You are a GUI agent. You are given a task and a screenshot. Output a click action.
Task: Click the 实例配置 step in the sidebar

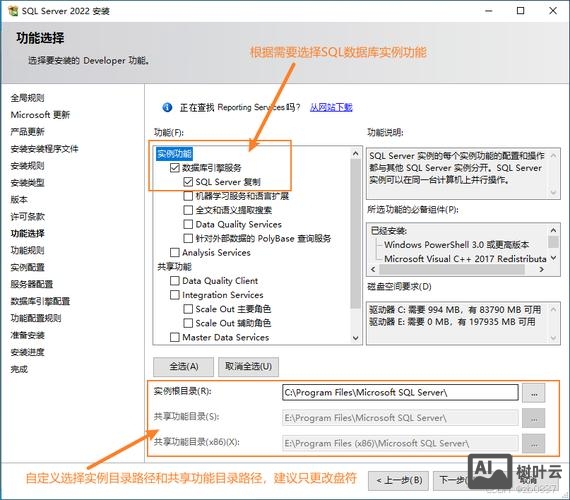pos(27,267)
